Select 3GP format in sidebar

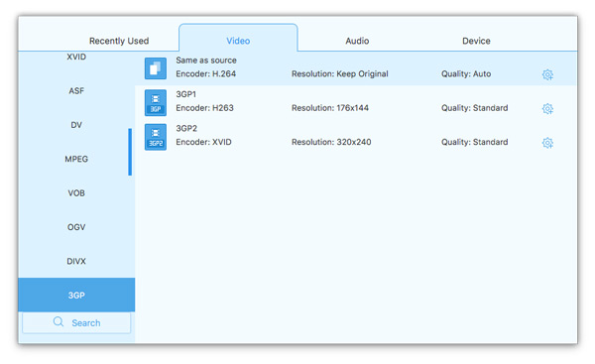click(x=76, y=295)
